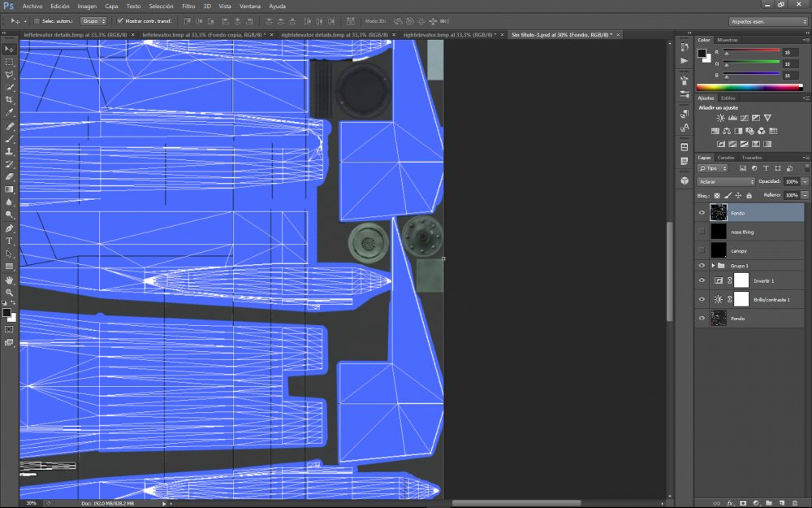Hide the bottom Fondo layer
Image resolution: width=812 pixels, height=508 pixels.
click(x=702, y=319)
